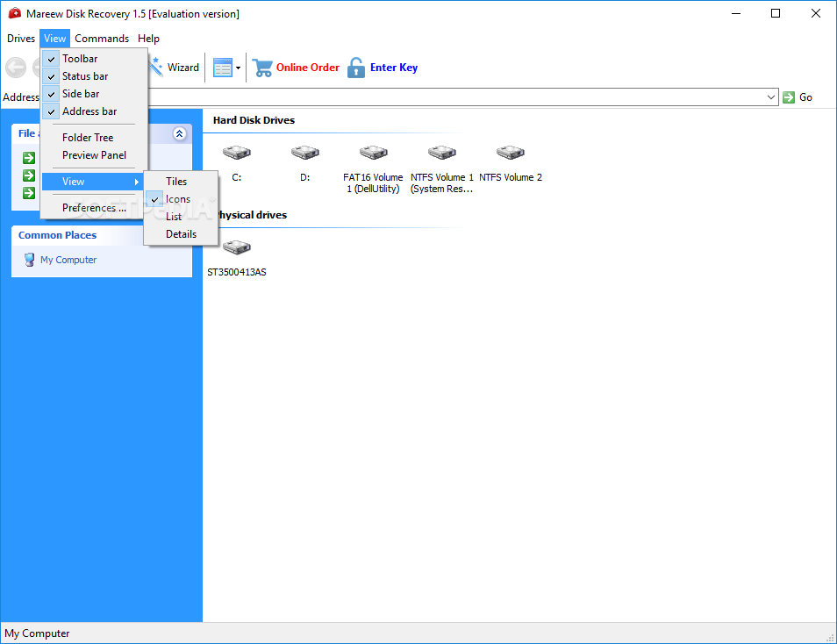Collapse the File panel with chevron button
The height and width of the screenshot is (644, 837).
tap(179, 133)
